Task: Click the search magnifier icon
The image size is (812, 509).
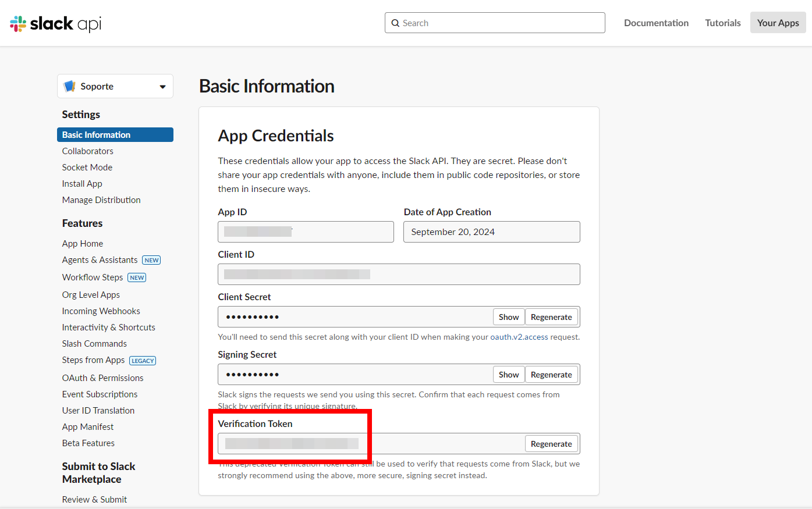Action: [395, 23]
